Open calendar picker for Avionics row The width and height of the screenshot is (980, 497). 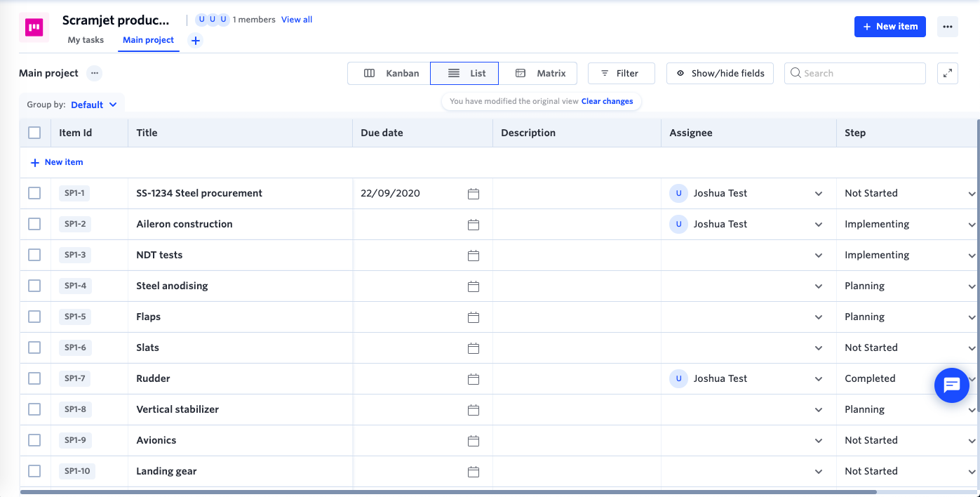474,441
